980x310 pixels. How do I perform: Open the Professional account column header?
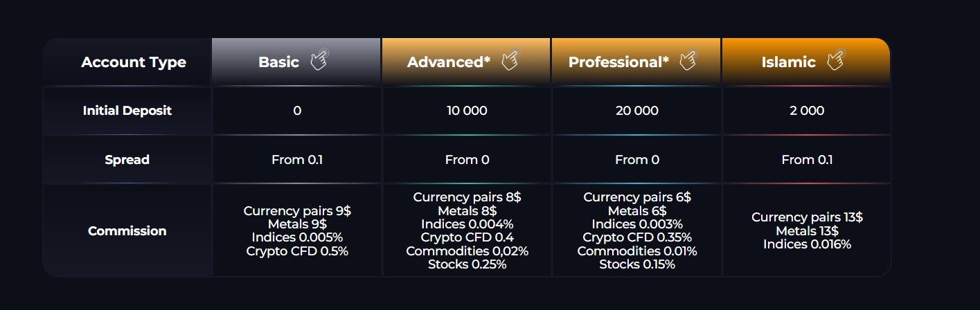pos(618,62)
